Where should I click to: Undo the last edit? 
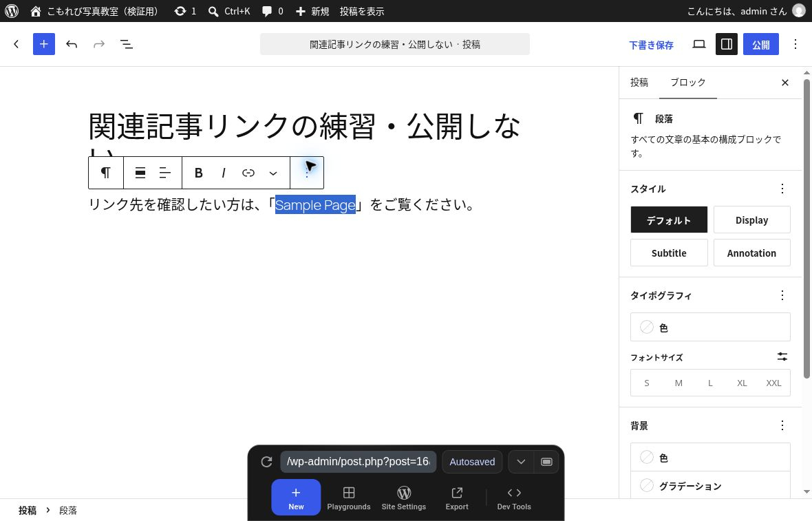click(x=72, y=44)
